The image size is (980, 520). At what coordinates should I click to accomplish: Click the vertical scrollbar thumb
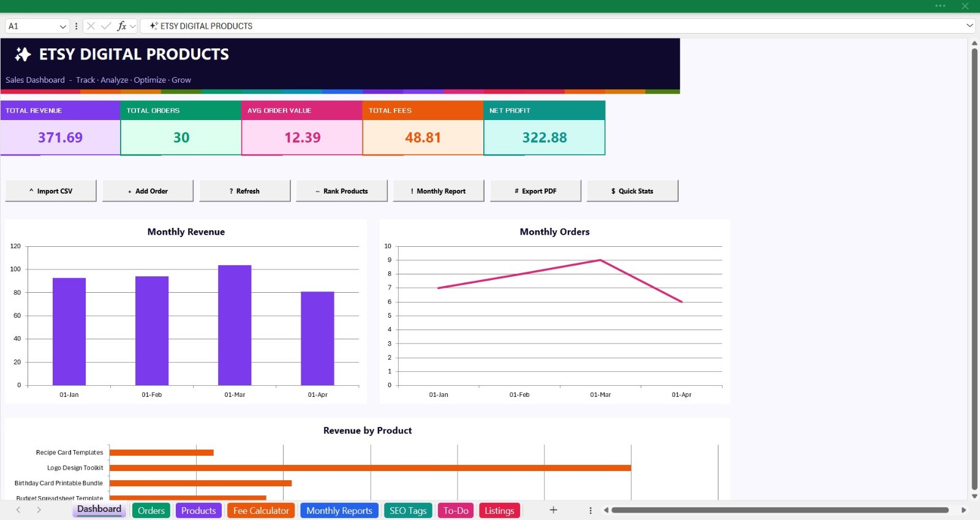974,269
